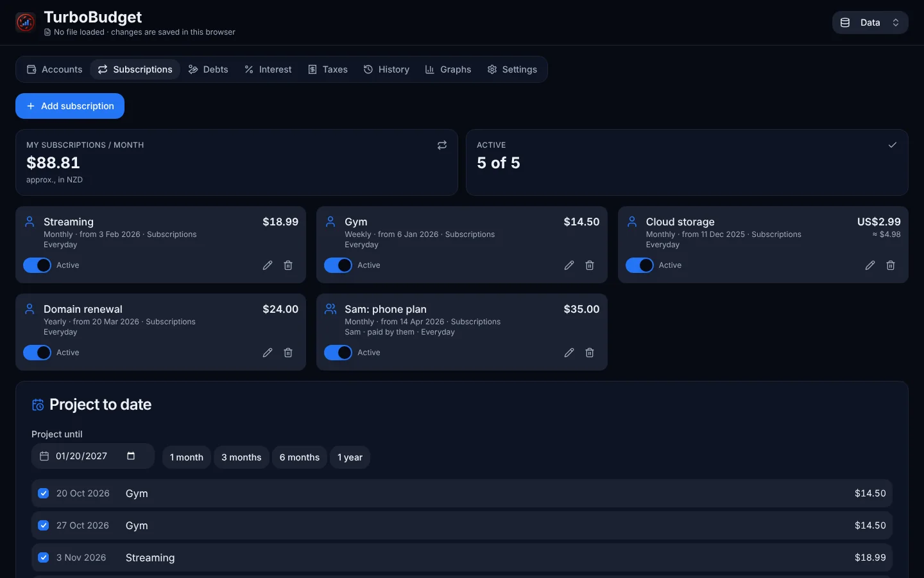Open the Debts tab
This screenshot has width=924, height=578.
208,69
